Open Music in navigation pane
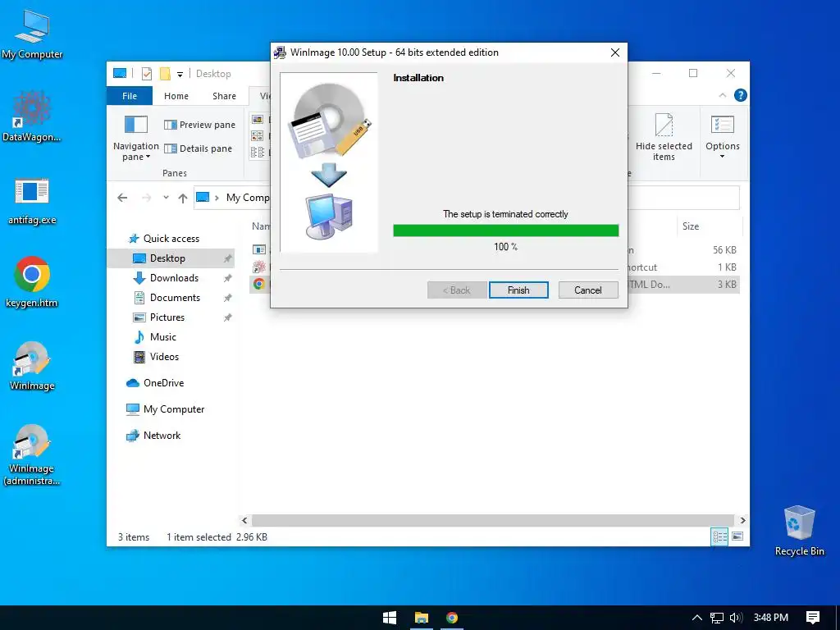Image resolution: width=840 pixels, height=630 pixels. [163, 337]
